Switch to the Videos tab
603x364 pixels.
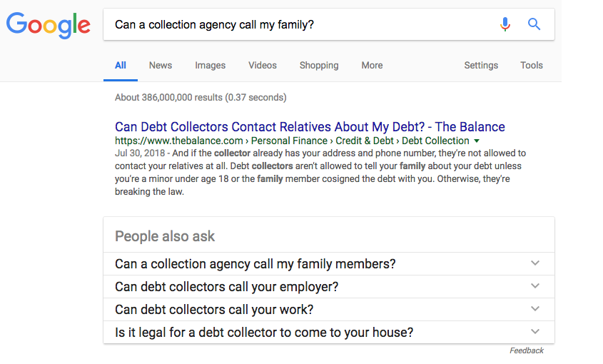[263, 66]
